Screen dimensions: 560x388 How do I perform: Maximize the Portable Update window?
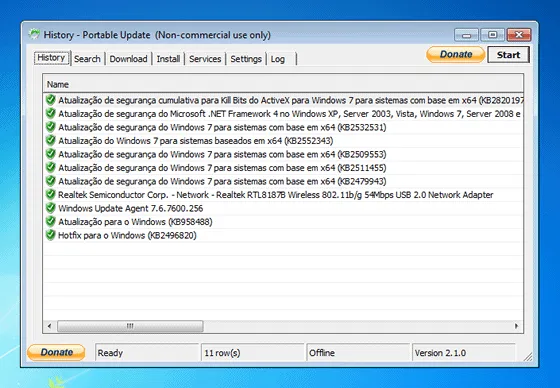[x=492, y=35]
